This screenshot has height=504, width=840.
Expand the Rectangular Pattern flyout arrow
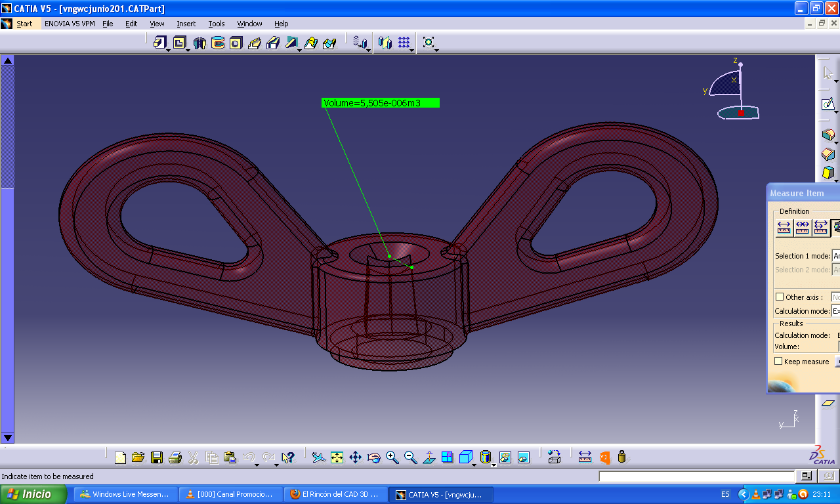pos(412,51)
